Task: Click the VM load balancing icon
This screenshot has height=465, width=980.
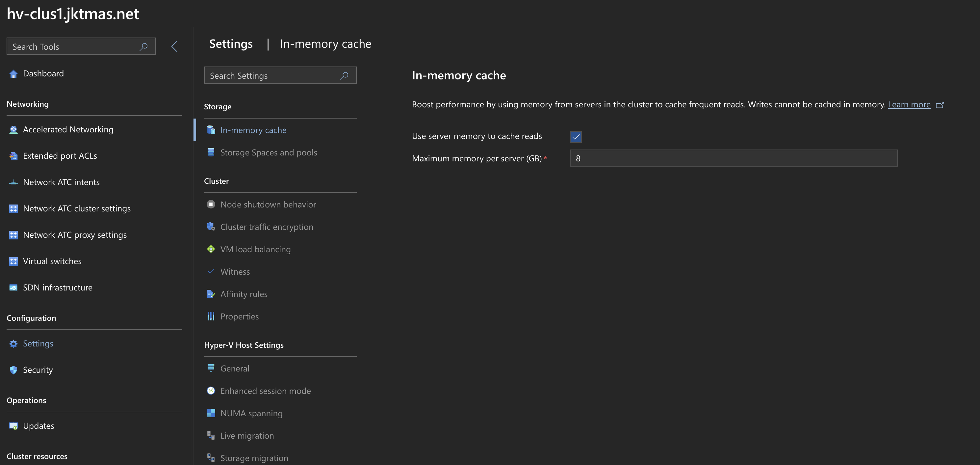Action: (211, 249)
